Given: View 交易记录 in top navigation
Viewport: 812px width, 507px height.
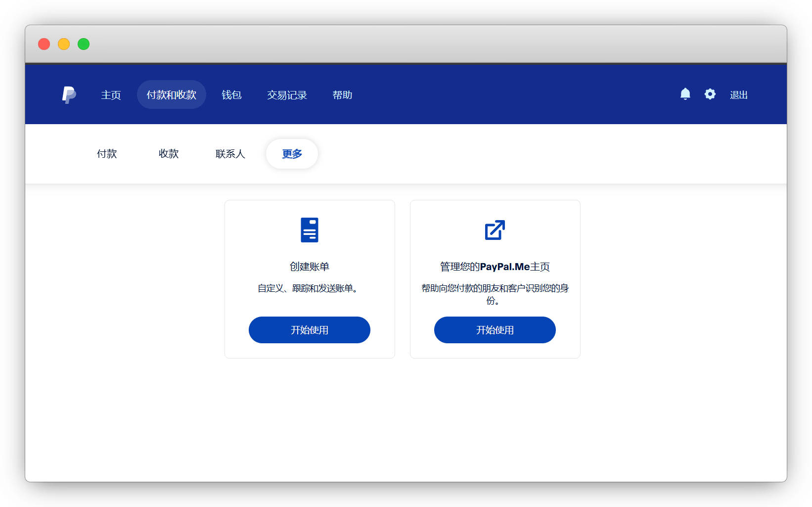Looking at the screenshot, I should [287, 95].
